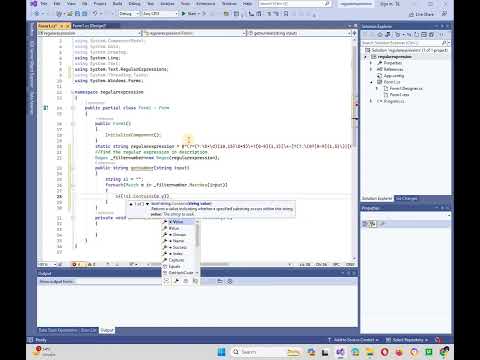The image size is (480, 360).
Task: Click the Visual Studio search box
Action: [x=295, y=4]
